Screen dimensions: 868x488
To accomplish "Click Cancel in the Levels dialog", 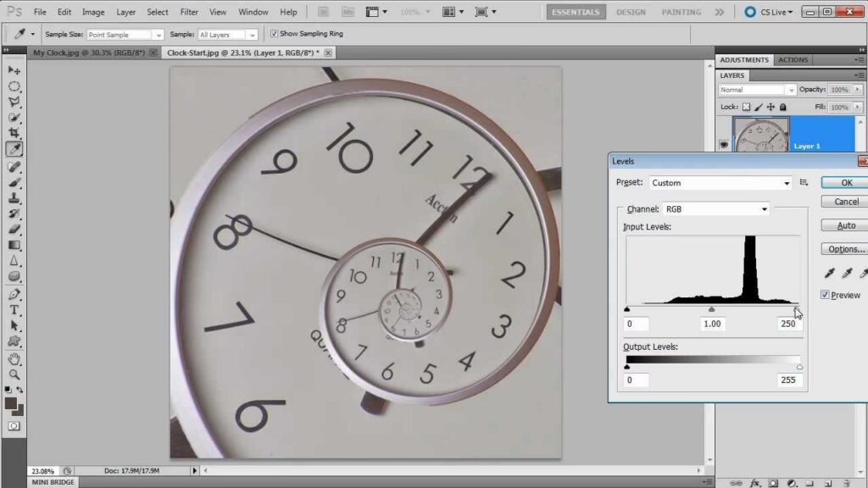I will tap(846, 202).
